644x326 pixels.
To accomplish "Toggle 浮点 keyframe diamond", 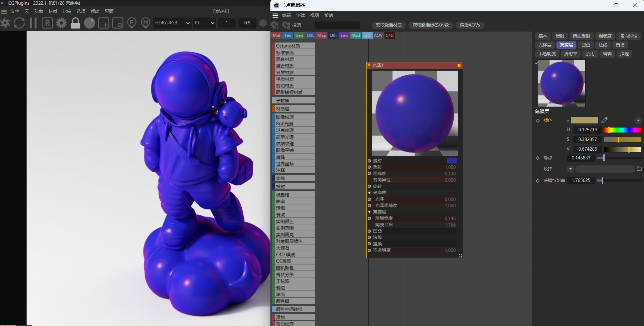I will (x=538, y=158).
